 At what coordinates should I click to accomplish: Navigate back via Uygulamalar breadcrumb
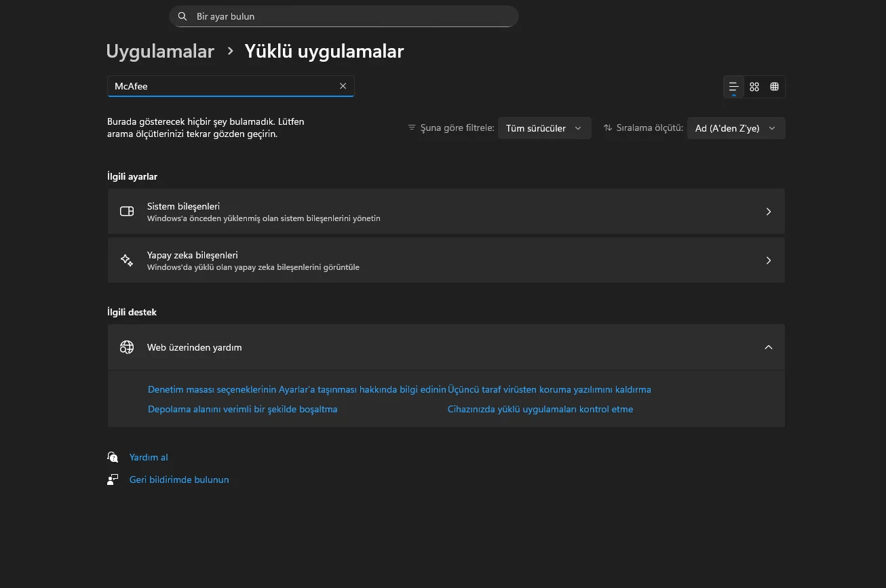click(x=160, y=51)
